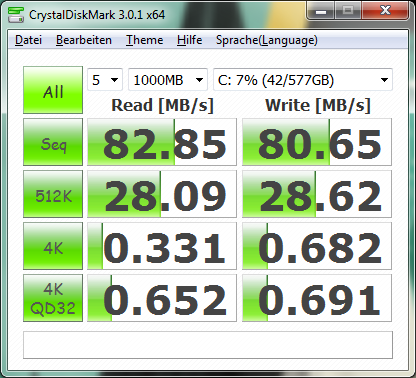Expand the test run count dropdown showing 5
Screen dimensions: 416x378
105,80
